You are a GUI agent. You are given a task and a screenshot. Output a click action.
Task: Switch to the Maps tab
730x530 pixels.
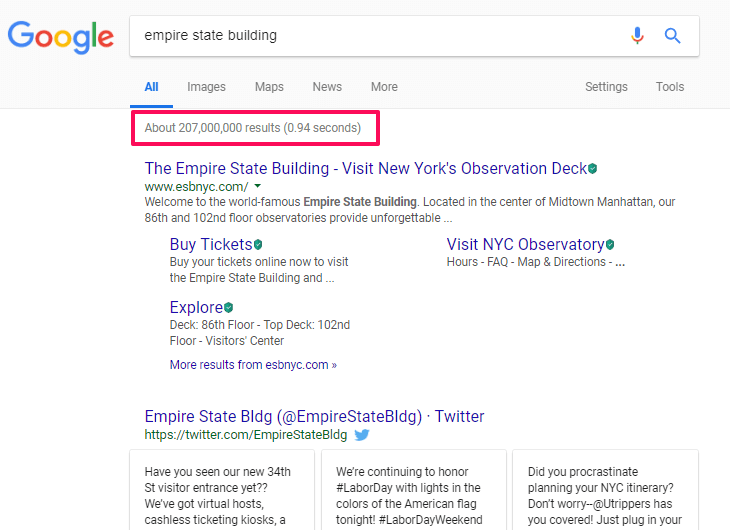point(269,87)
